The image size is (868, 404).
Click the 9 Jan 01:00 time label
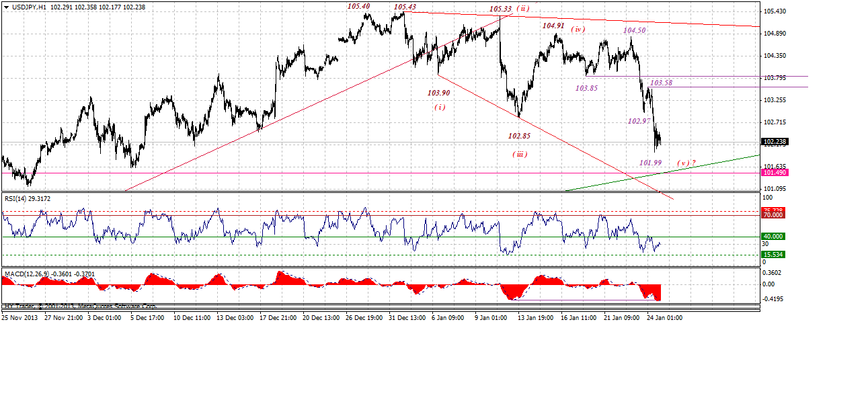click(492, 317)
